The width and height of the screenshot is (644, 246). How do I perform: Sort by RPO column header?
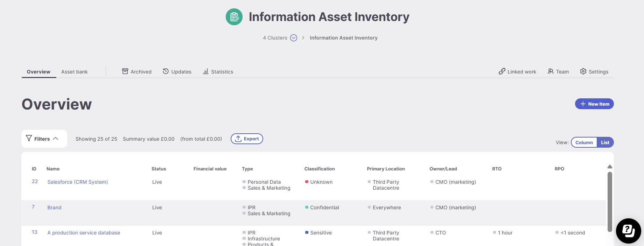click(559, 169)
